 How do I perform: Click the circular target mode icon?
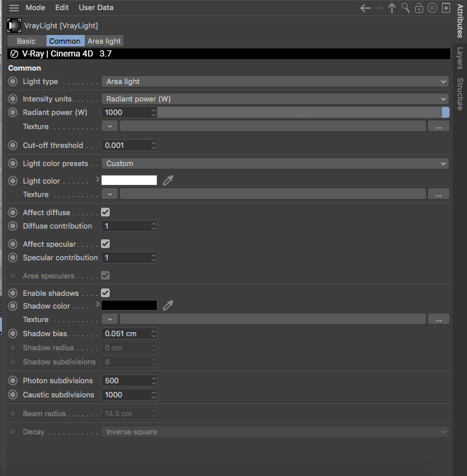pos(432,8)
